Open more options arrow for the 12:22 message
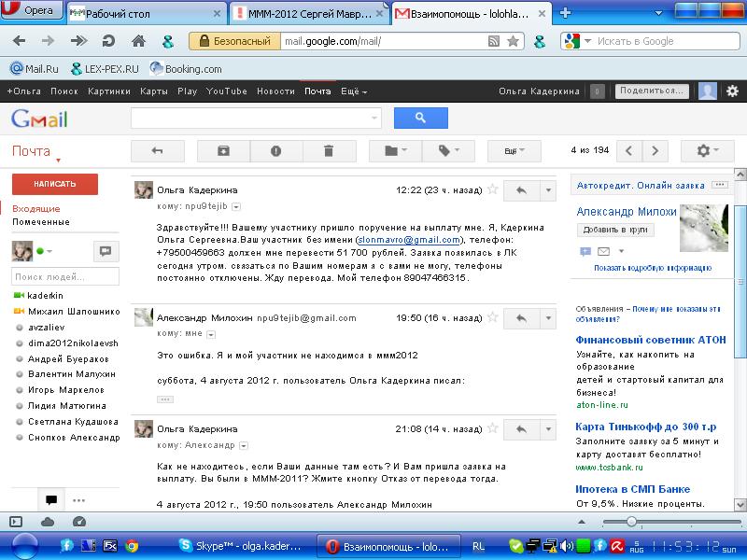Screen dimensions: 747x560 click(548, 190)
